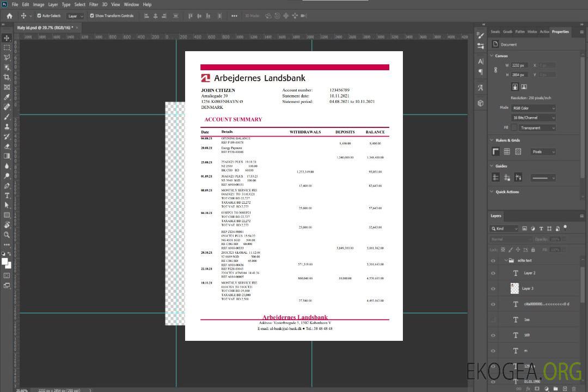The image size is (588, 392).
Task: Select the Layer 3 thumbnail
Action: coord(515,288)
